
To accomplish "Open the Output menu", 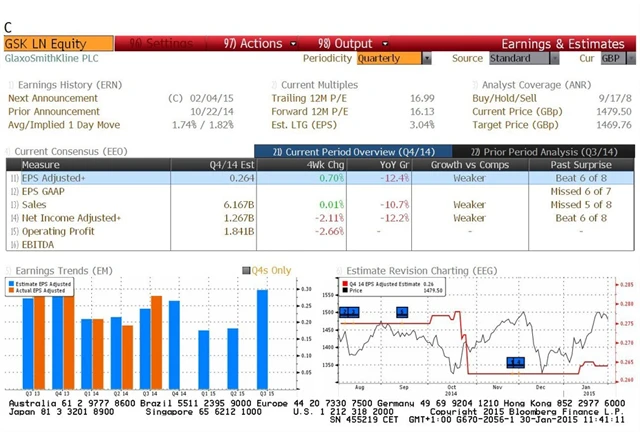I will click(x=344, y=44).
